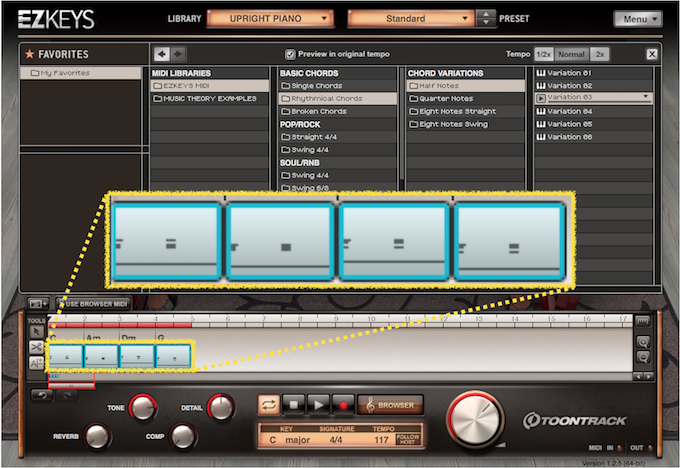Open the Menu dropdown
Viewport: 680px width, 468px height.
pos(638,19)
